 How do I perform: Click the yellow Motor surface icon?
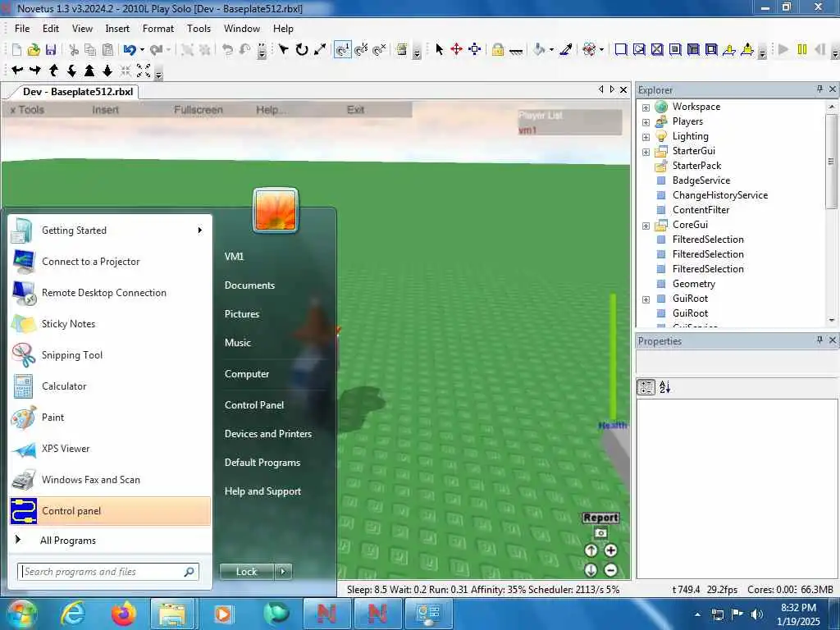point(747,50)
